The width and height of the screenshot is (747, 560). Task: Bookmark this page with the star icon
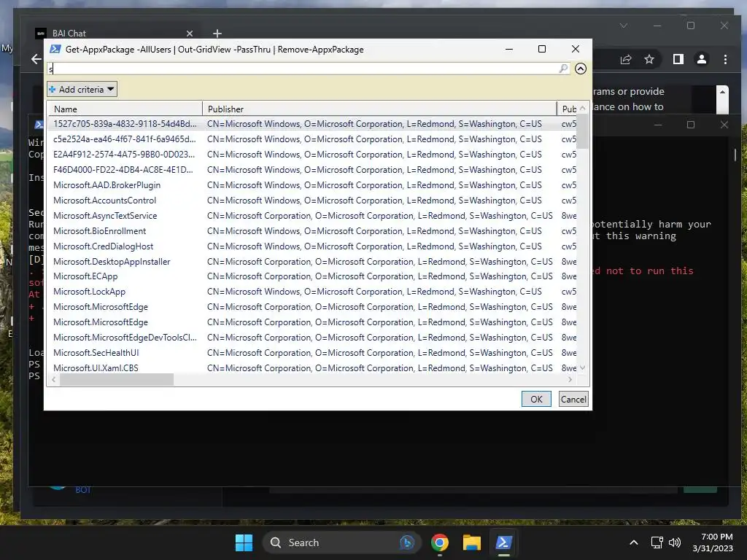649,59
